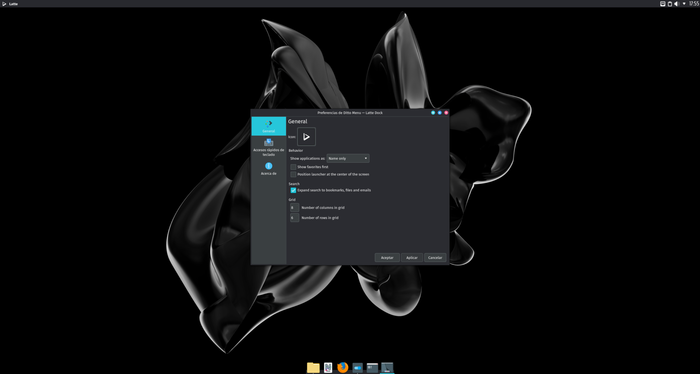Viewport: 700px width, 374px height.
Task: Choose a new menu icon via icon button
Action: [306, 137]
